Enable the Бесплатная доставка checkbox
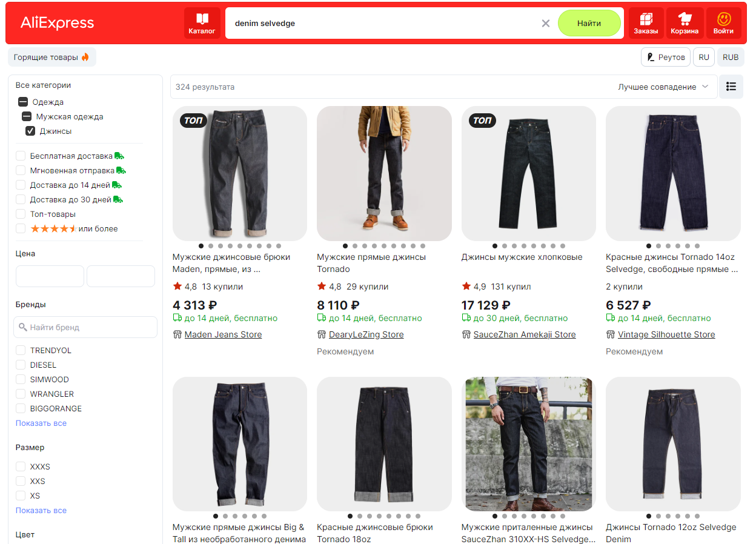 click(21, 156)
